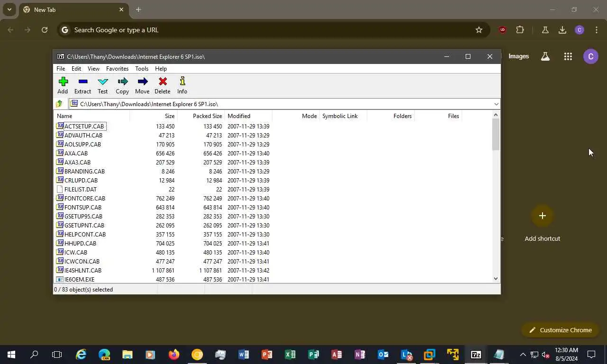Open Internet Explorer from the taskbar
Image resolution: width=607 pixels, height=364 pixels.
click(81, 355)
